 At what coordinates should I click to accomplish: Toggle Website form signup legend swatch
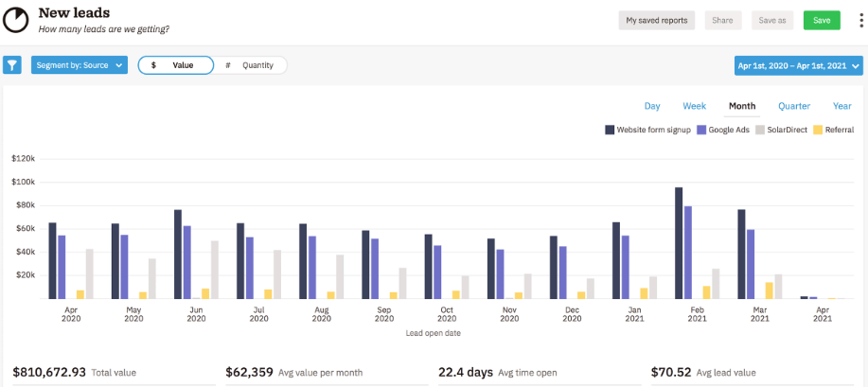610,130
